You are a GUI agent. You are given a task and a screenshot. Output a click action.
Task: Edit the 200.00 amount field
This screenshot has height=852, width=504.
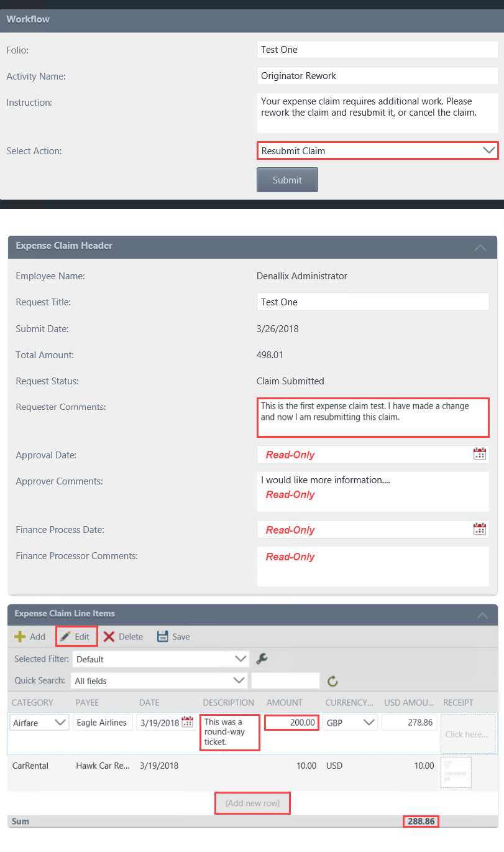(x=291, y=722)
